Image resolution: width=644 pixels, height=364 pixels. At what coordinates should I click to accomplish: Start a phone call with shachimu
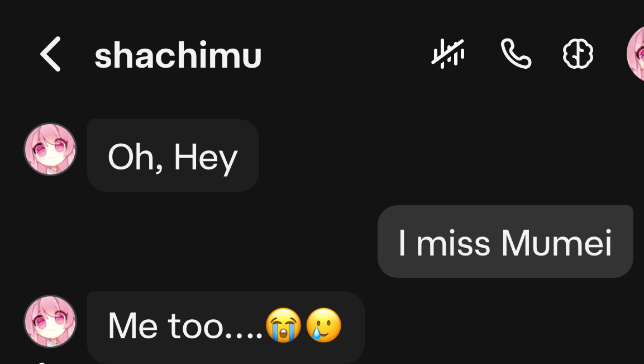pos(516,54)
